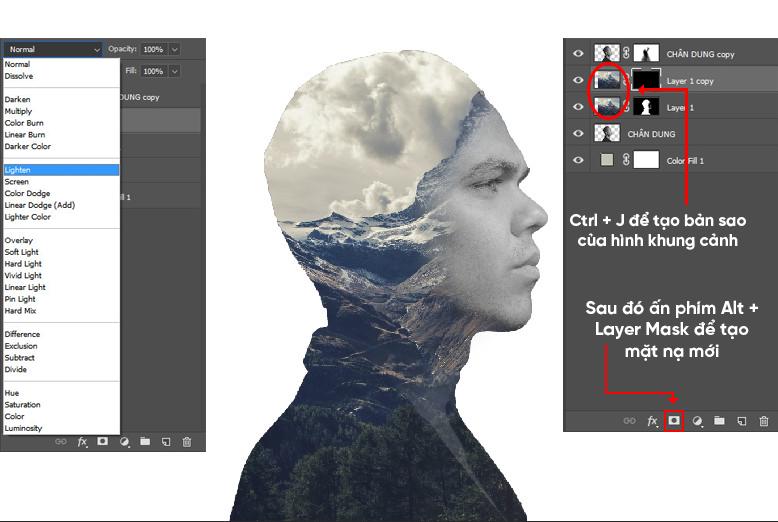Choose Divide blend mode
Screen dimensions: 778x522
(61, 369)
